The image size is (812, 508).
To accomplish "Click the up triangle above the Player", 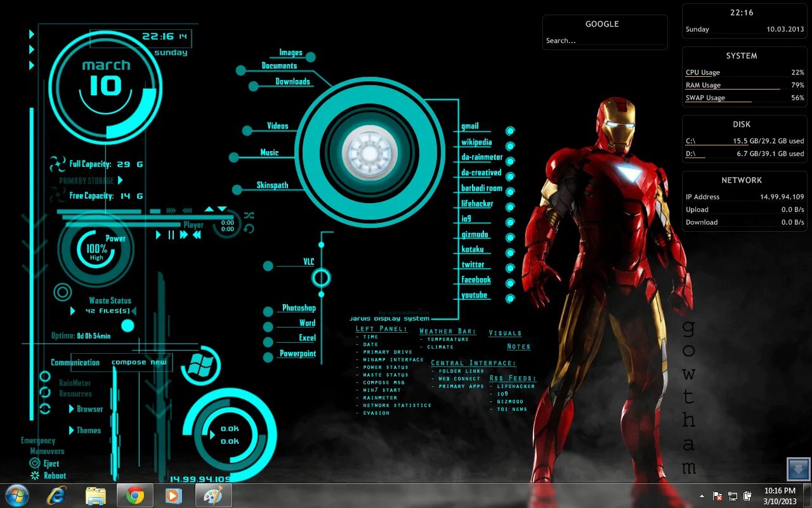I will click(209, 209).
